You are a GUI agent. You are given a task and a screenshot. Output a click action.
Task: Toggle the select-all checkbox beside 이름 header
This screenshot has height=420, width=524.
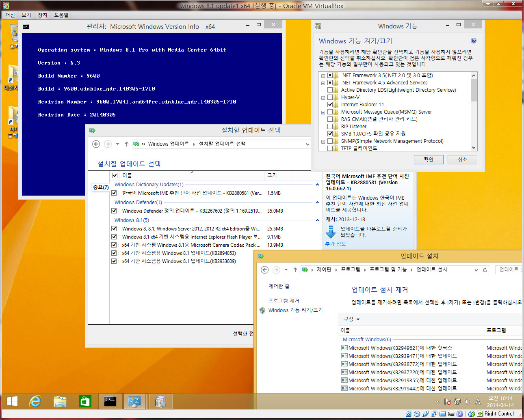[x=115, y=175]
